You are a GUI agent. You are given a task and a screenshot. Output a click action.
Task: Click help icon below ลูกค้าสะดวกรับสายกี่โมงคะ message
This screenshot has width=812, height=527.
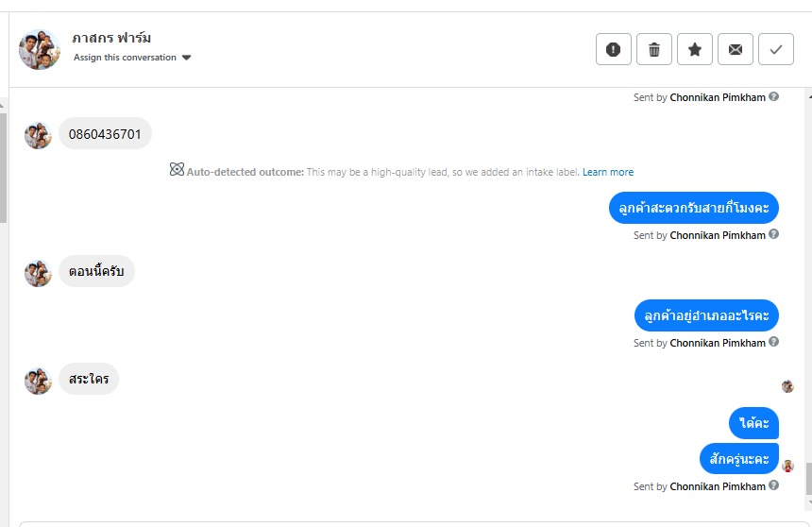(x=774, y=235)
